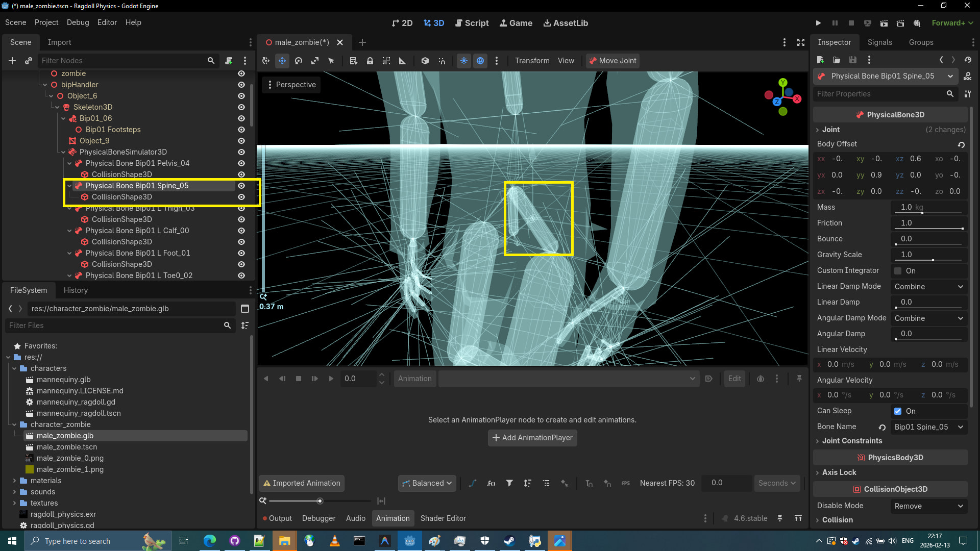Image resolution: width=980 pixels, height=551 pixels.
Task: Collapse the Physical Bone Bip01 Pelvis_04 node
Action: 69,163
